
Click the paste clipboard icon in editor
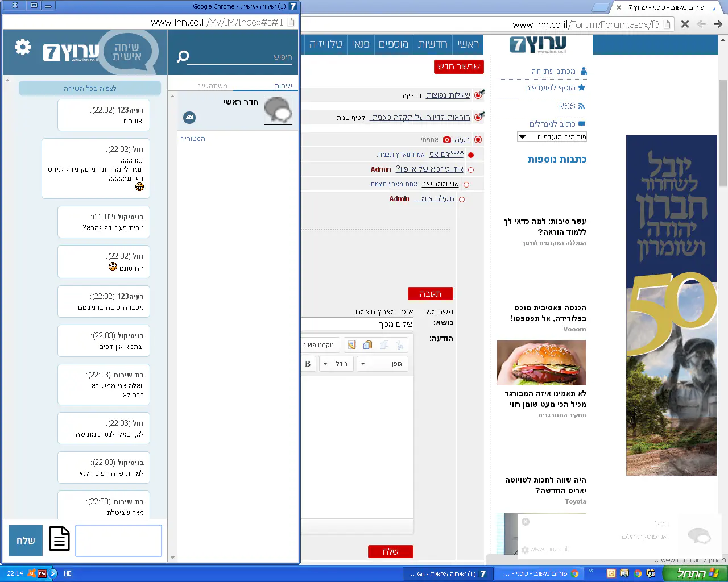tap(368, 345)
